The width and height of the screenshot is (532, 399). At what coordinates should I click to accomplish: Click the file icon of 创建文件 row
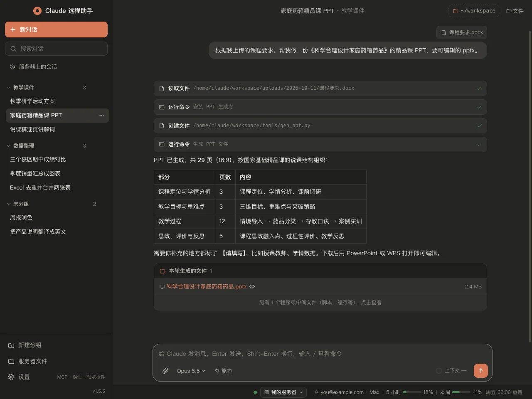pos(162,126)
